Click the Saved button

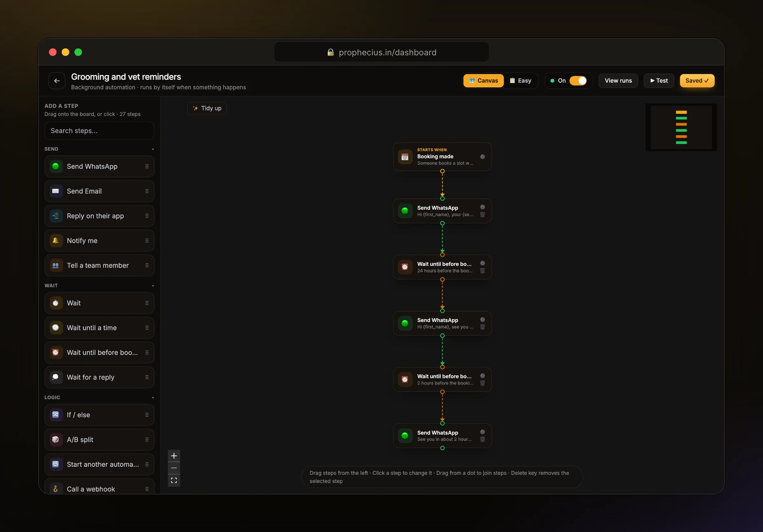[697, 81]
